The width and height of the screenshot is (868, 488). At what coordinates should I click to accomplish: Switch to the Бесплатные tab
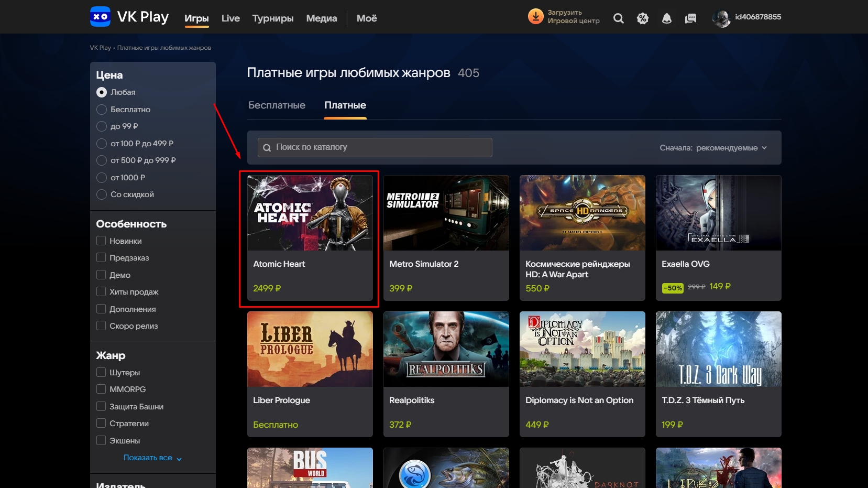(x=277, y=105)
